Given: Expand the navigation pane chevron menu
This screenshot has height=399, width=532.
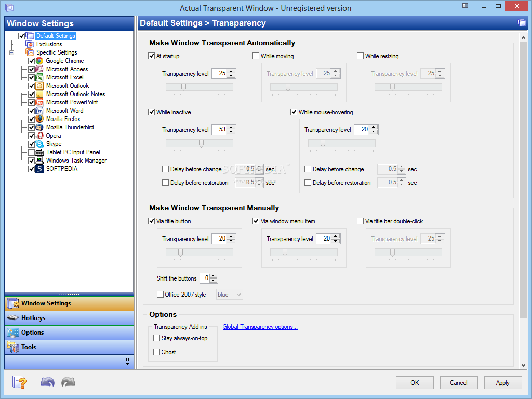Looking at the screenshot, I should [128, 362].
